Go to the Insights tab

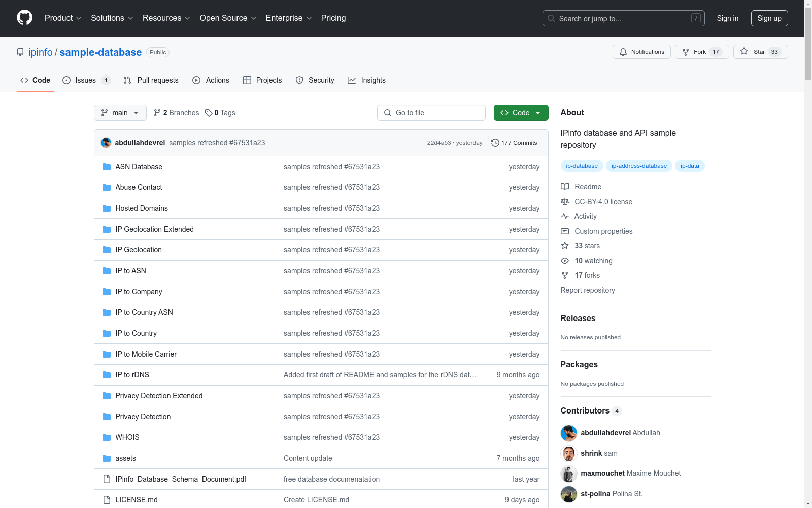click(366, 80)
